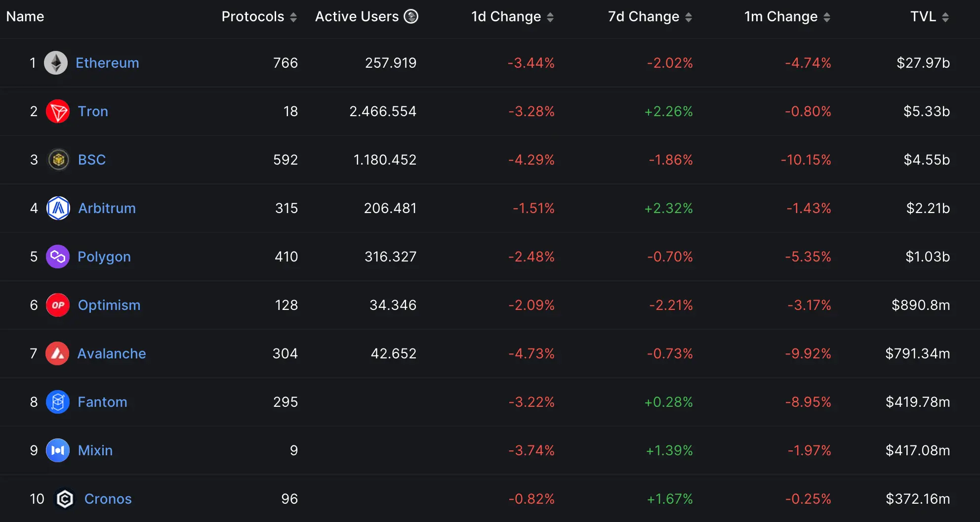
Task: Select Ethereum 1d change -3.44%
Action: point(531,63)
